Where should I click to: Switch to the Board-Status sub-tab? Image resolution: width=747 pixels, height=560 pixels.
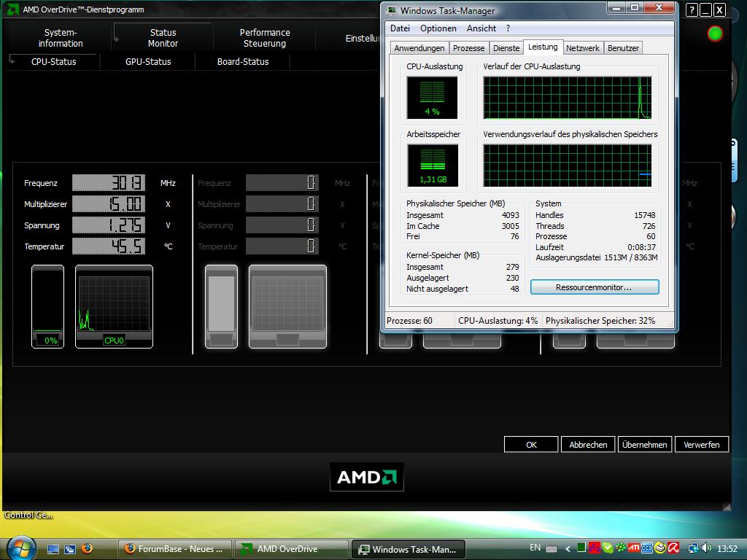(242, 61)
